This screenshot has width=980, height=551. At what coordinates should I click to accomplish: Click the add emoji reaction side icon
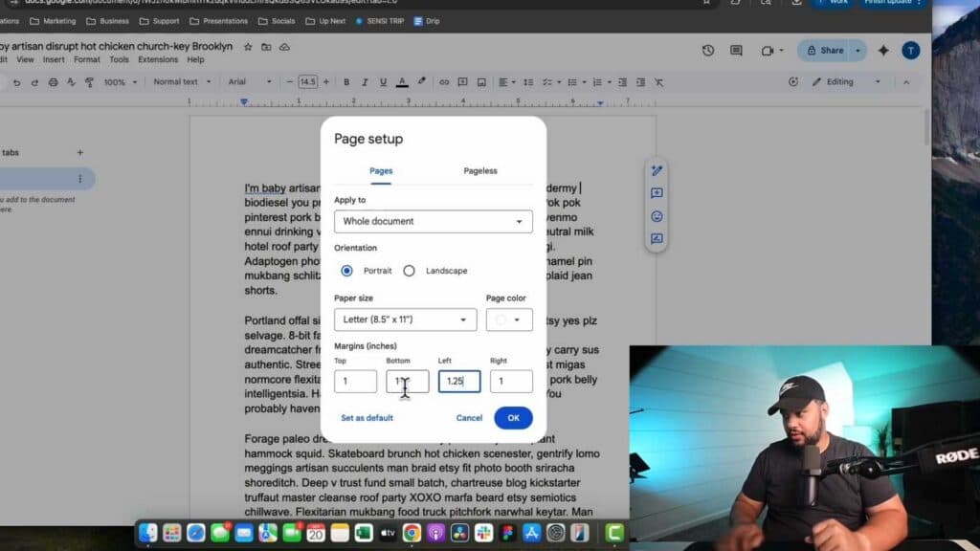(x=657, y=216)
